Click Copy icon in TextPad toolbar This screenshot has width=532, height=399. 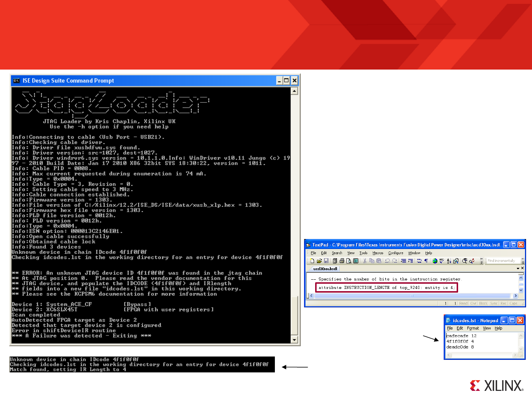click(x=372, y=261)
